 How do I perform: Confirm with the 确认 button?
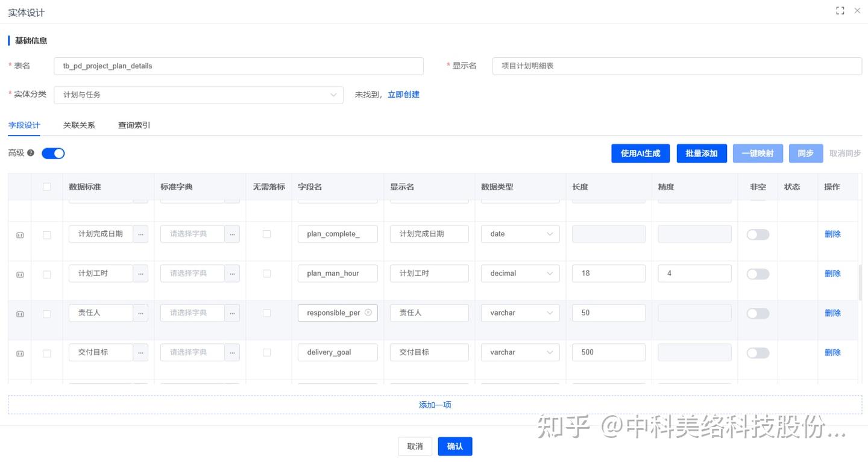tap(455, 446)
